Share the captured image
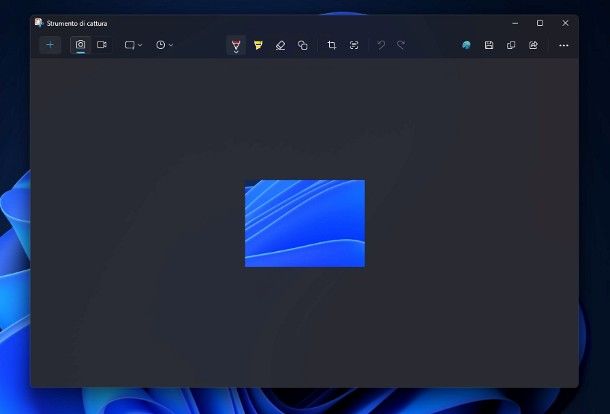The width and height of the screenshot is (610, 414). 533,46
